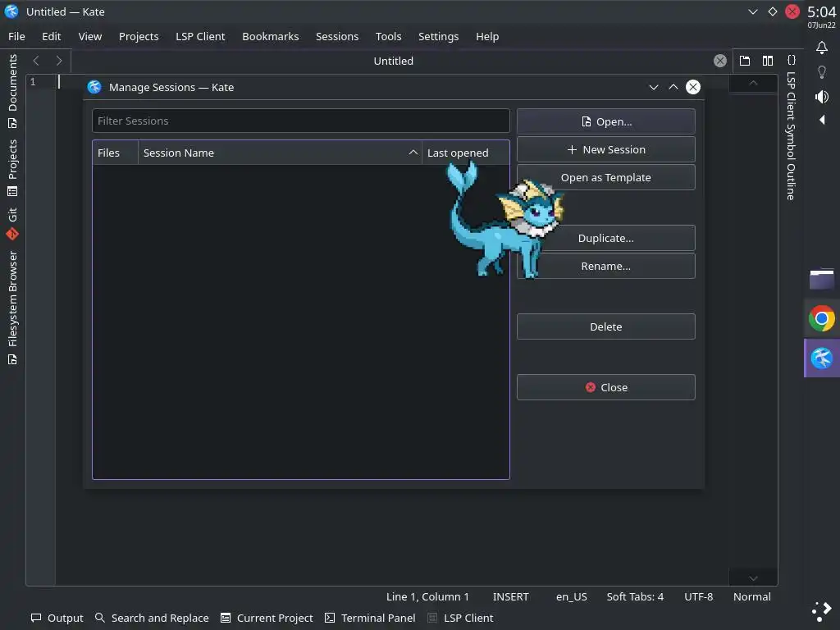Image resolution: width=840 pixels, height=630 pixels.
Task: Click the Kate icon in the task panel
Action: tap(822, 358)
